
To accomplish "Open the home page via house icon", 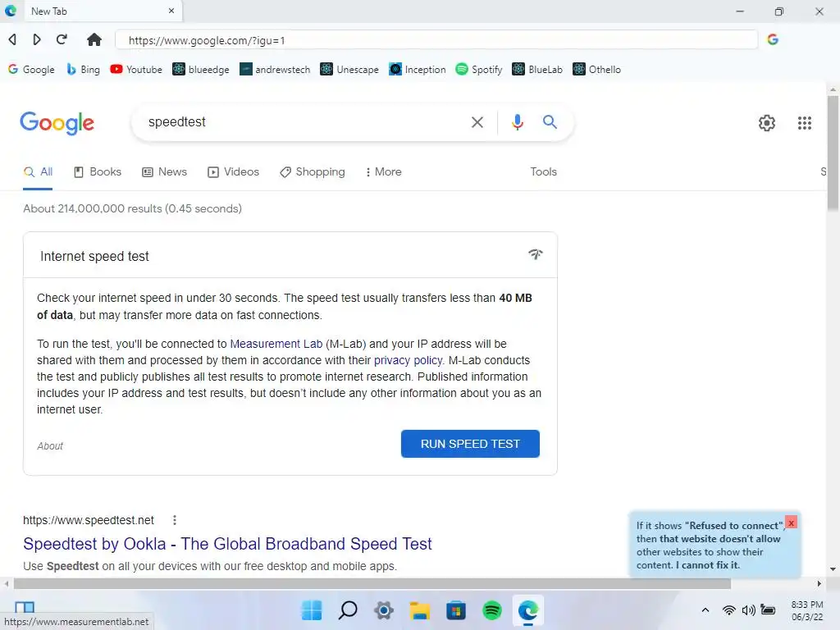I will coord(94,39).
